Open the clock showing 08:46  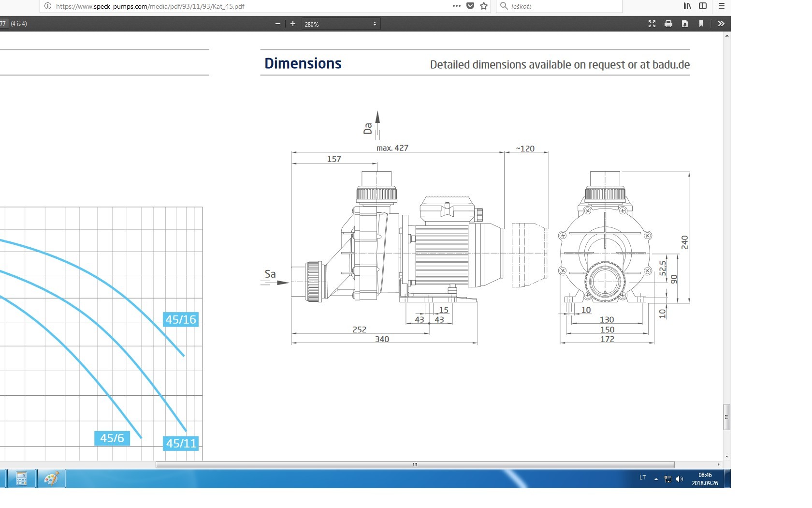(705, 479)
